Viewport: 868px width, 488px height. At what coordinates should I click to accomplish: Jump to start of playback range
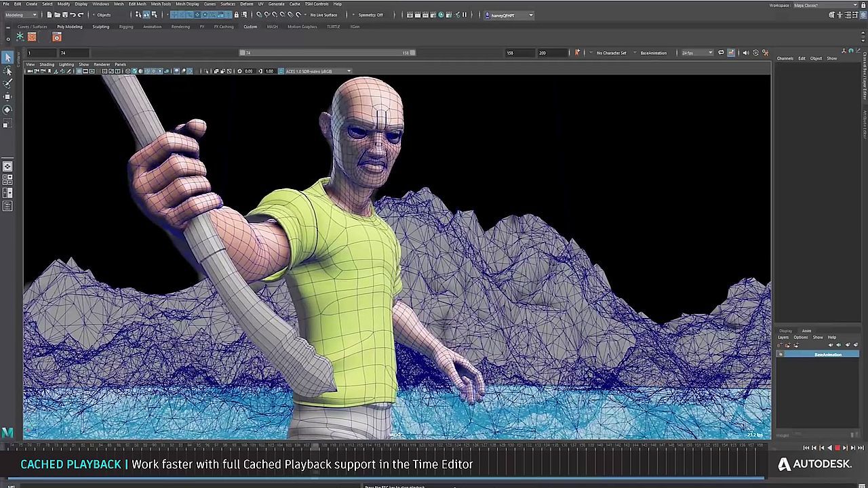pyautogui.click(x=806, y=448)
